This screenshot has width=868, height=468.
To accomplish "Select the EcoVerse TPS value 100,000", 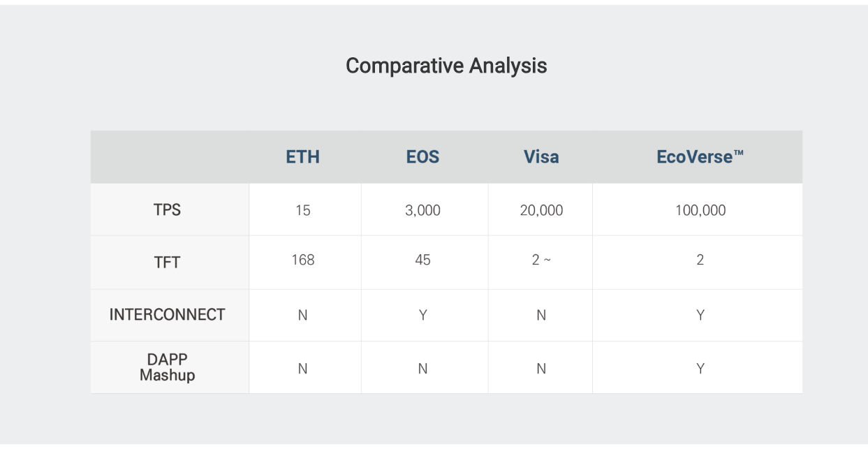I will pyautogui.click(x=700, y=210).
